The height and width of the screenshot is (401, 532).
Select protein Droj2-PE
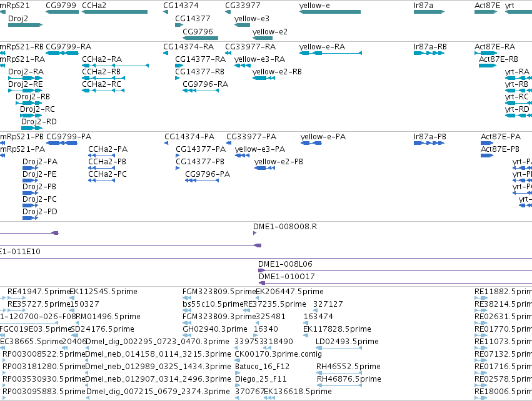click(x=39, y=174)
